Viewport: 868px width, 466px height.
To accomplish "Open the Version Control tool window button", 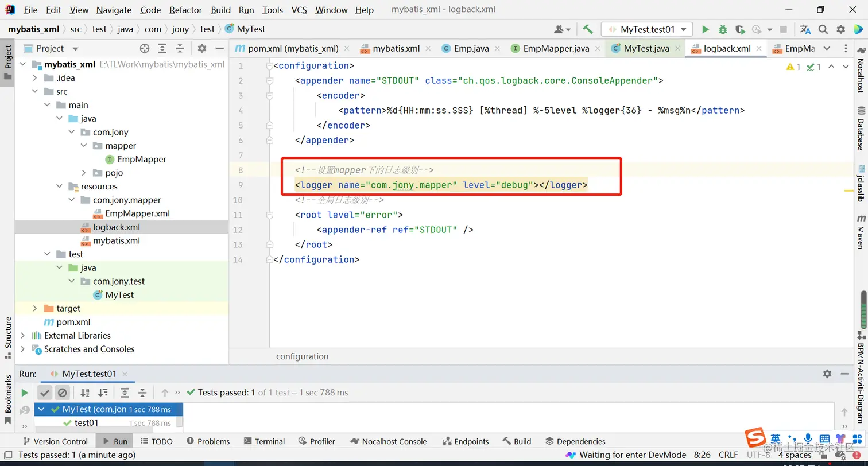I will click(55, 441).
